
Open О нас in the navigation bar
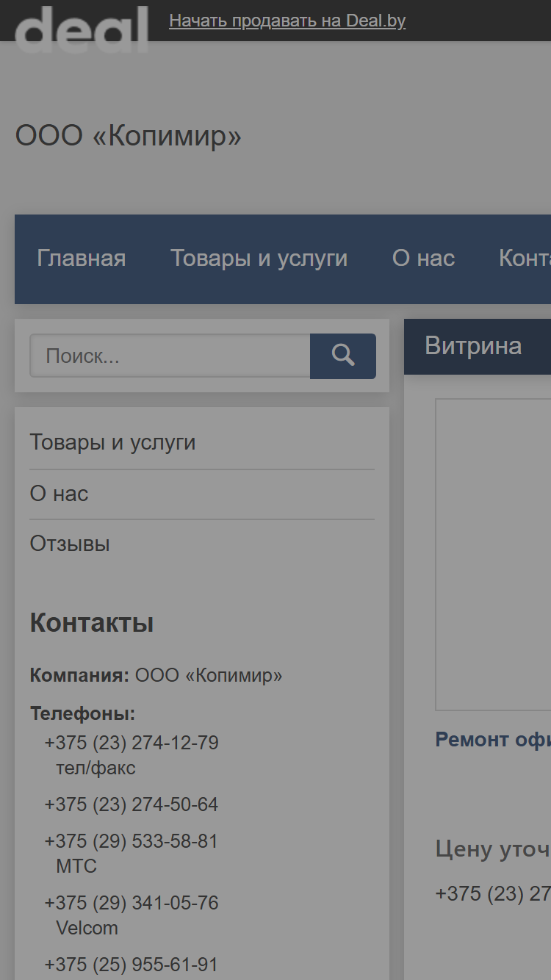(x=424, y=259)
